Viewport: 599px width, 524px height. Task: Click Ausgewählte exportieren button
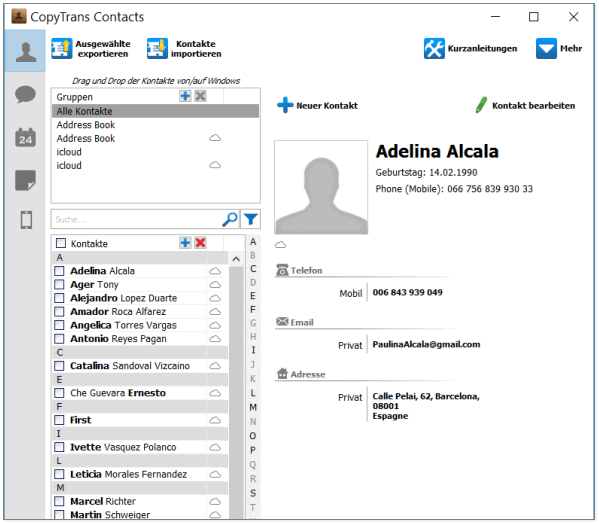click(91, 49)
